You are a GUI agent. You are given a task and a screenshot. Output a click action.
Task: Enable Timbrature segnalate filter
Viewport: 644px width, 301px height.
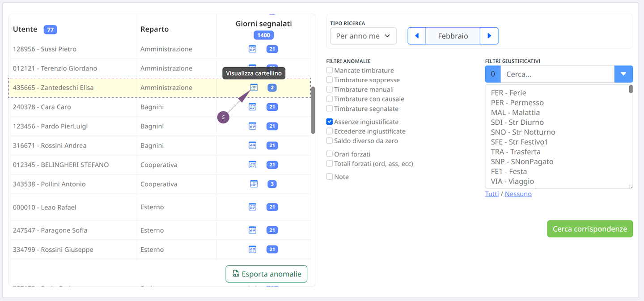pos(330,109)
